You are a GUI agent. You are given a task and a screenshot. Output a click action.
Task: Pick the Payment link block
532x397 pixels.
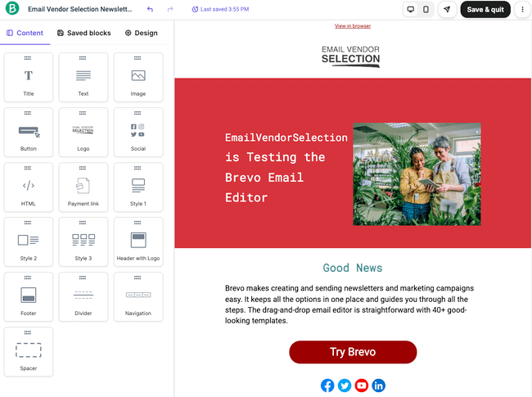tap(83, 187)
